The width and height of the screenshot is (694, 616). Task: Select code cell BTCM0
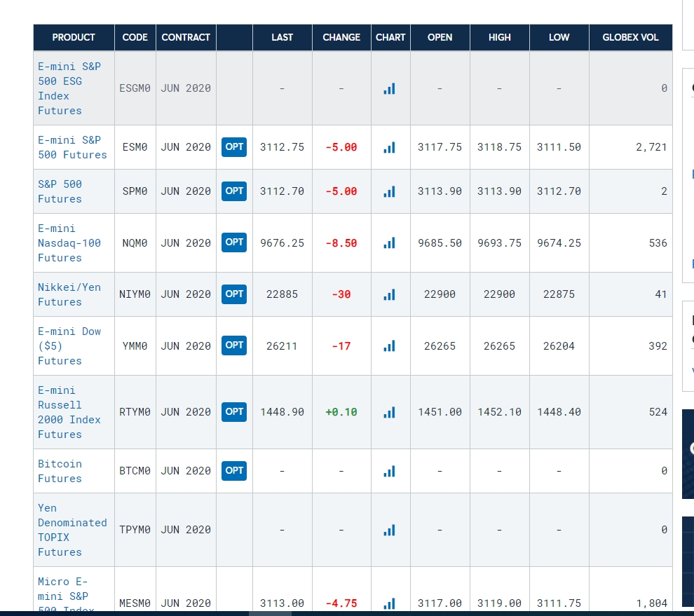(x=135, y=472)
